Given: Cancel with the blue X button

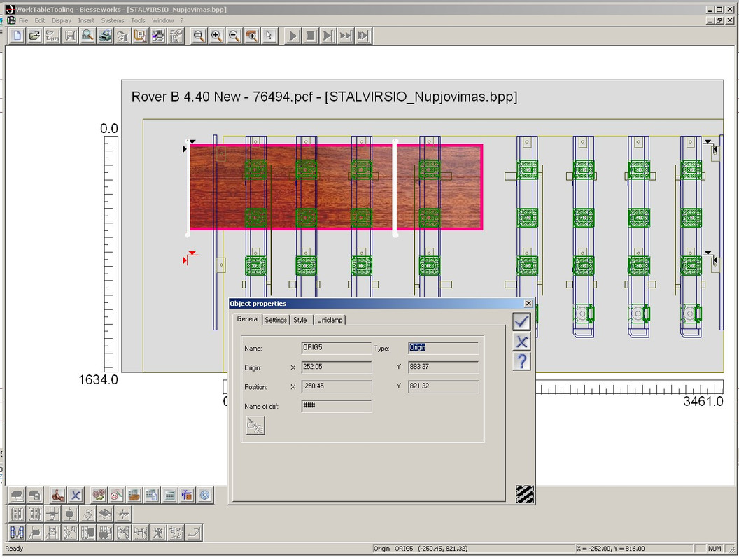Looking at the screenshot, I should tap(521, 342).
